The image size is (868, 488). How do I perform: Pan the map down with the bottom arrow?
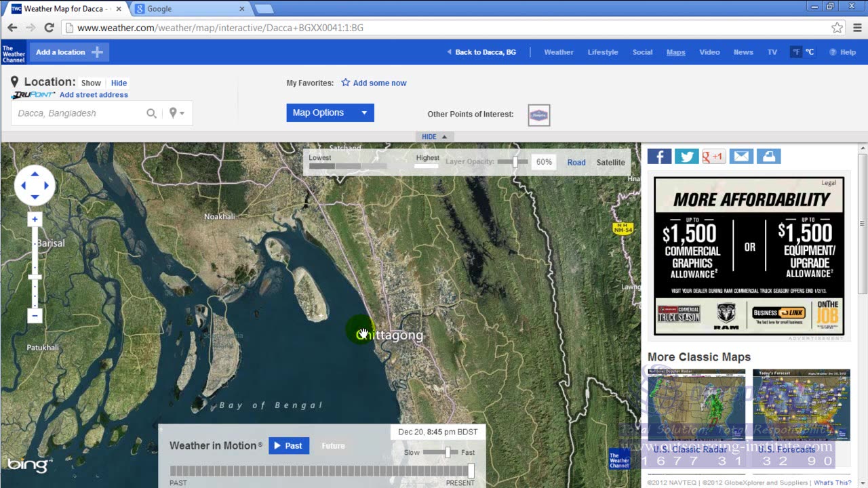coord(35,197)
